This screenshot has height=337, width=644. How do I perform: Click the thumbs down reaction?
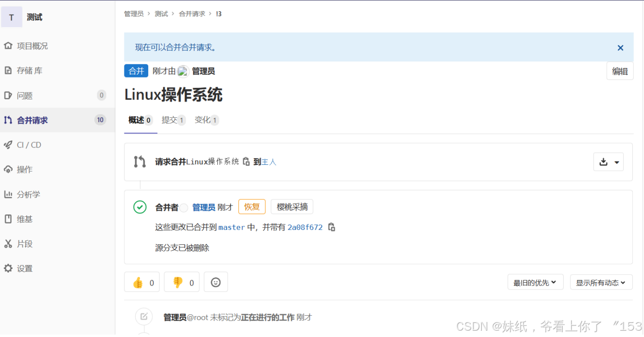[182, 282]
